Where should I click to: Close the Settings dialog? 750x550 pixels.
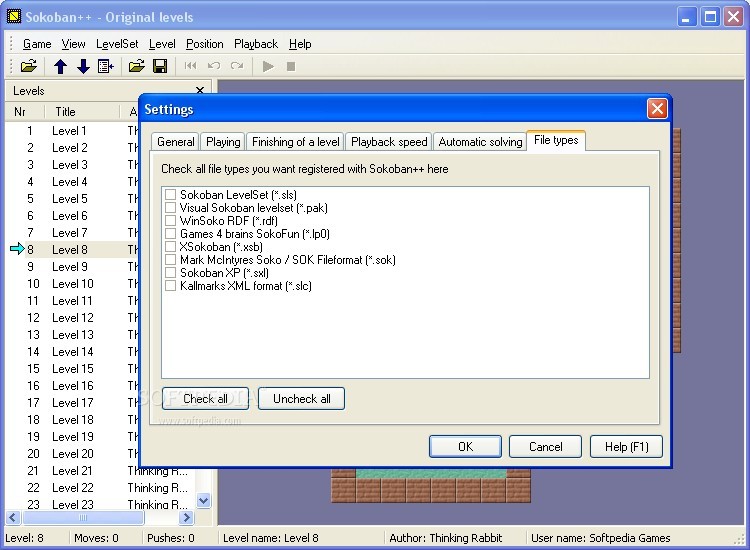coord(657,109)
